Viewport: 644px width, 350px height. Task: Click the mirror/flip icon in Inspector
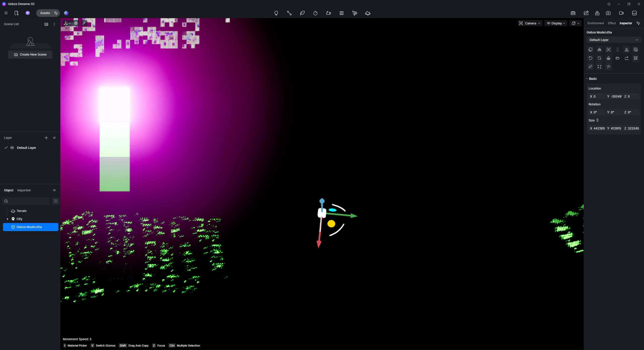(599, 50)
